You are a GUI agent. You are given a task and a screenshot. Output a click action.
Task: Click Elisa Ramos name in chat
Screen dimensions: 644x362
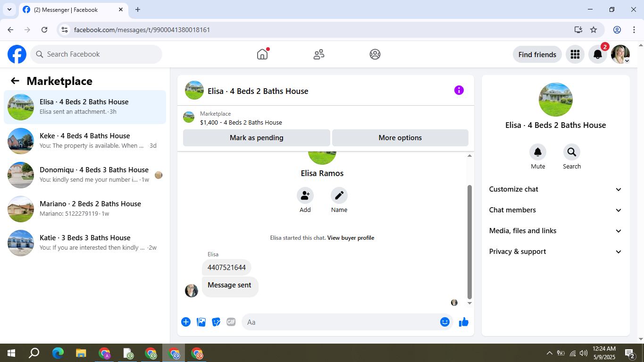click(x=322, y=173)
